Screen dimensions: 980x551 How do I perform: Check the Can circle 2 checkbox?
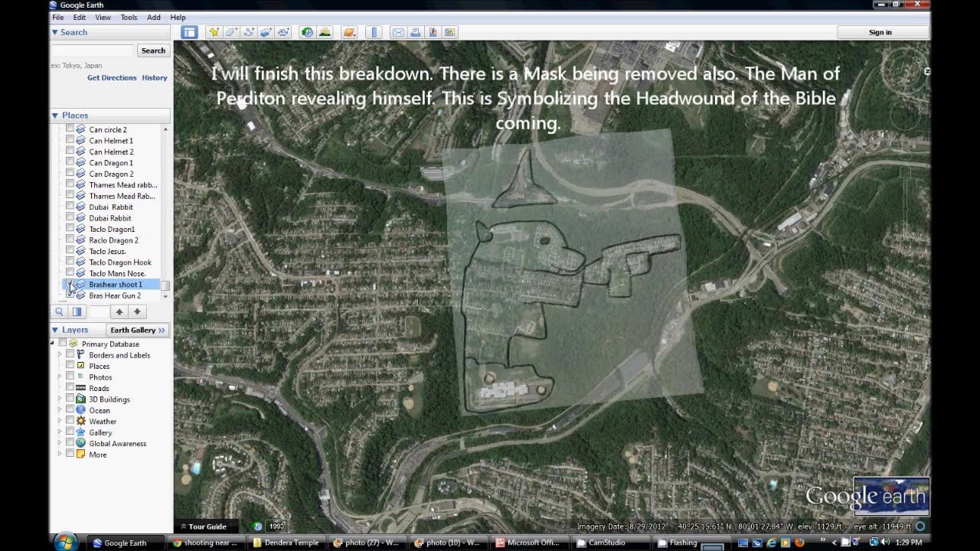tap(70, 129)
